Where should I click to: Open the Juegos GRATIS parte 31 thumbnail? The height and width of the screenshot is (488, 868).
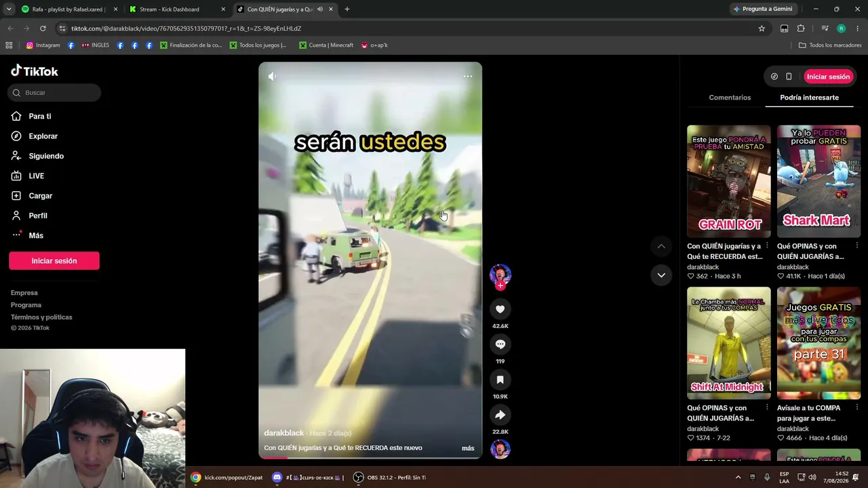[818, 343]
